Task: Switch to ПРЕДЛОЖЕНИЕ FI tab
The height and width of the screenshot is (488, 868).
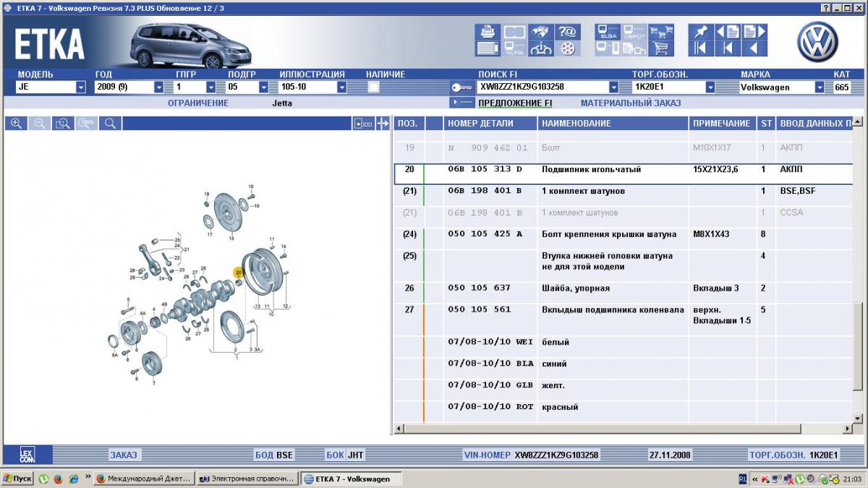Action: click(515, 103)
